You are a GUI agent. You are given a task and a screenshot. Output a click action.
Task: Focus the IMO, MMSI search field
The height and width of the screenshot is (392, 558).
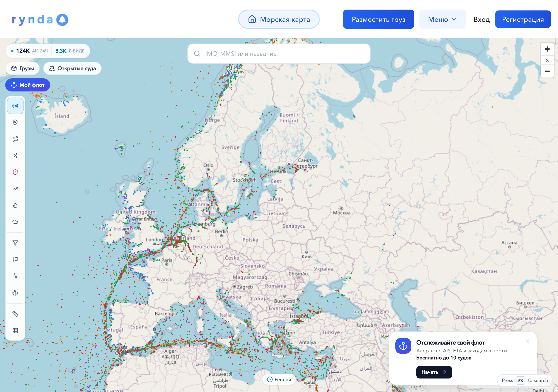pos(279,54)
